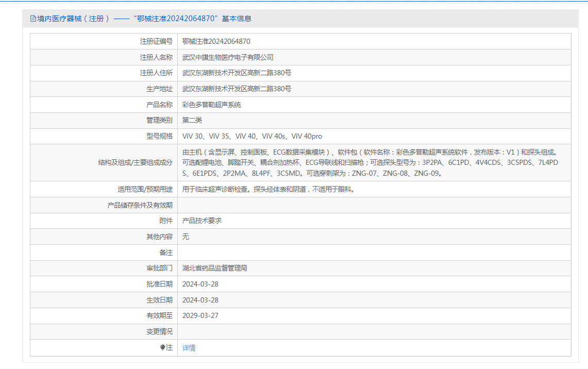This screenshot has width=588, height=369.
Task: Click the 产品技术要求 attachment text
Action: coord(202,221)
